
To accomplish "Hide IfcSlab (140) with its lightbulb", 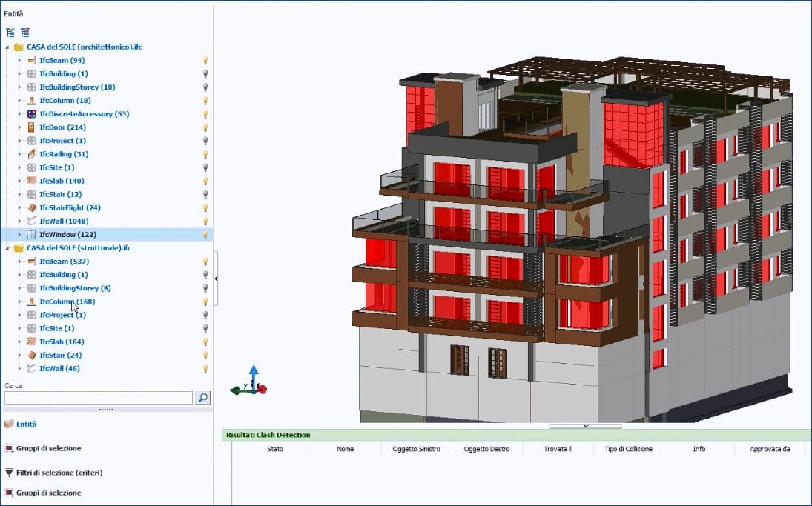I will pos(205,180).
